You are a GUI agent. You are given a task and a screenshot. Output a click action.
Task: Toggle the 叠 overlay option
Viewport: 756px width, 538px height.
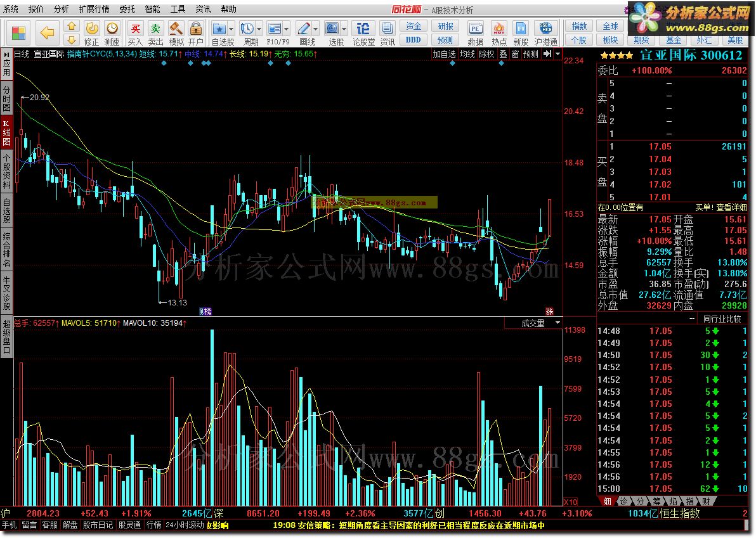504,54
